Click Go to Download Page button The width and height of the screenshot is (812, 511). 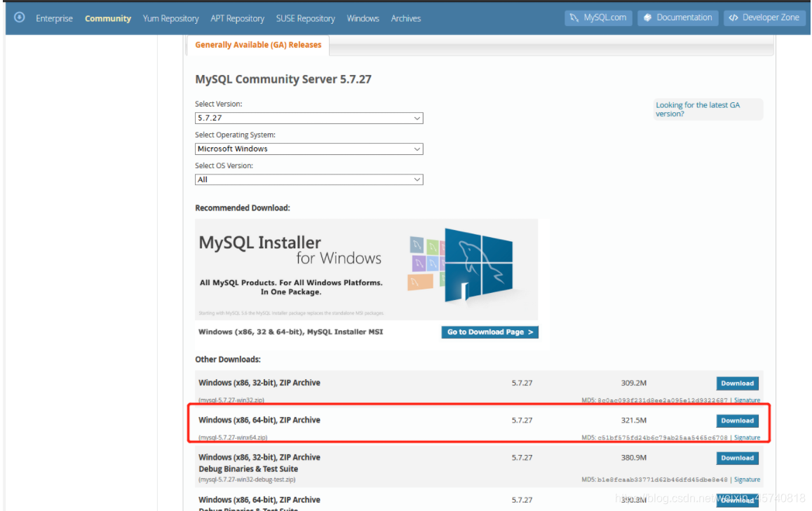pyautogui.click(x=490, y=332)
